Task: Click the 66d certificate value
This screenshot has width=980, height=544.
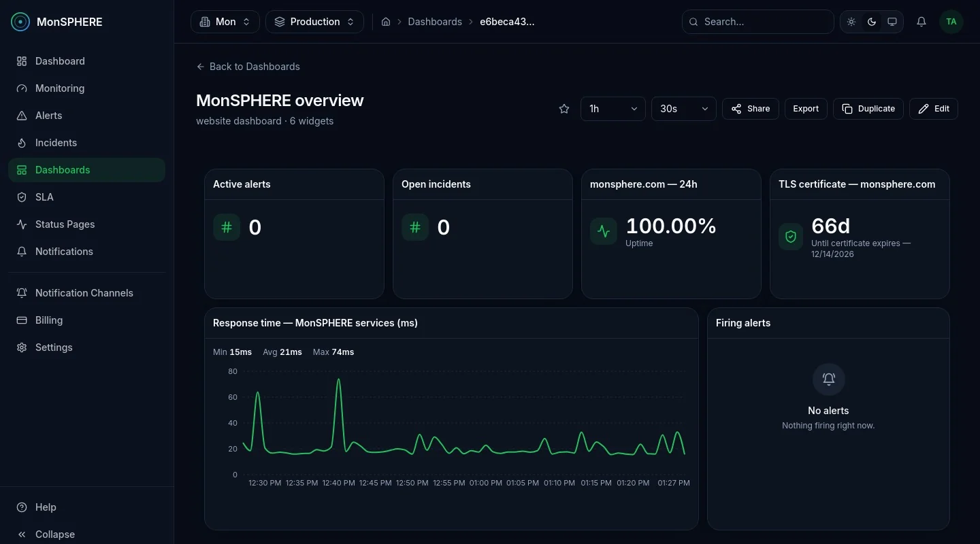Action: [831, 226]
